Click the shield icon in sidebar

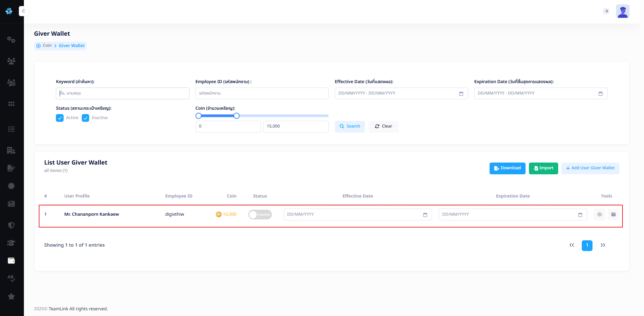[11, 225]
